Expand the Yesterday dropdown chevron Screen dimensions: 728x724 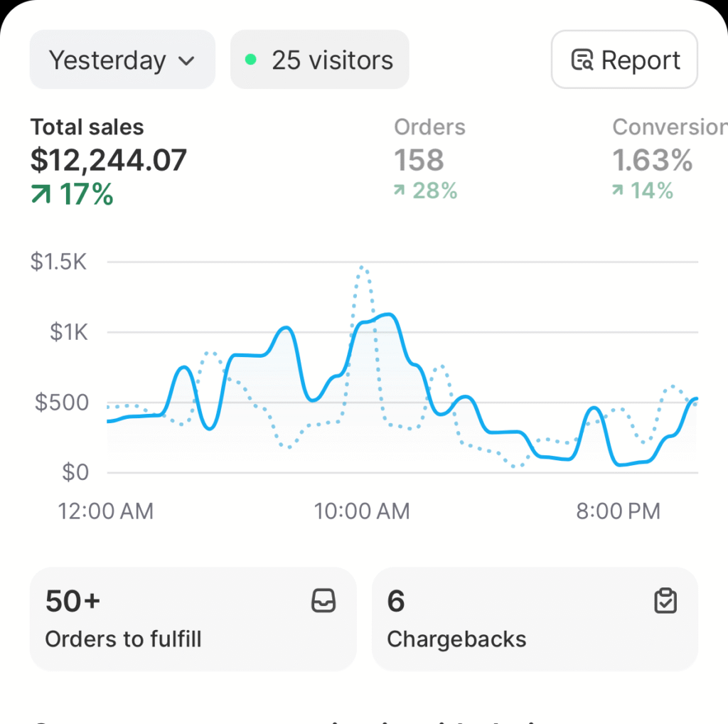pos(186,61)
